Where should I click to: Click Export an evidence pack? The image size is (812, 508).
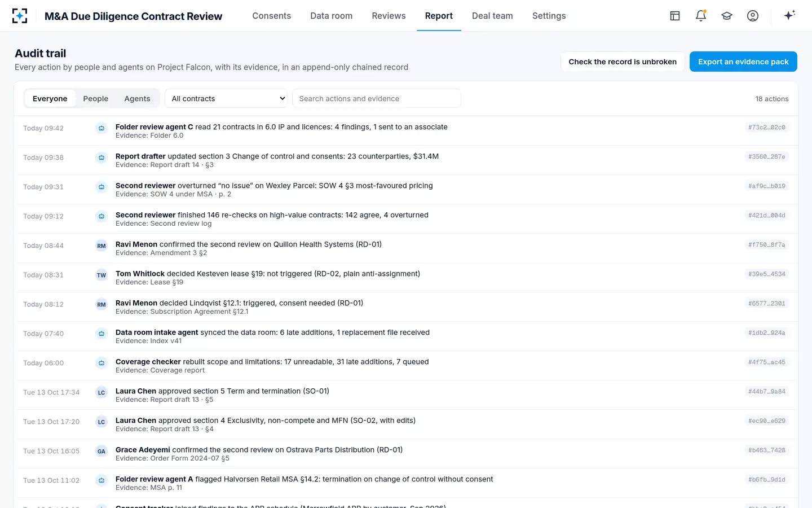click(x=743, y=62)
